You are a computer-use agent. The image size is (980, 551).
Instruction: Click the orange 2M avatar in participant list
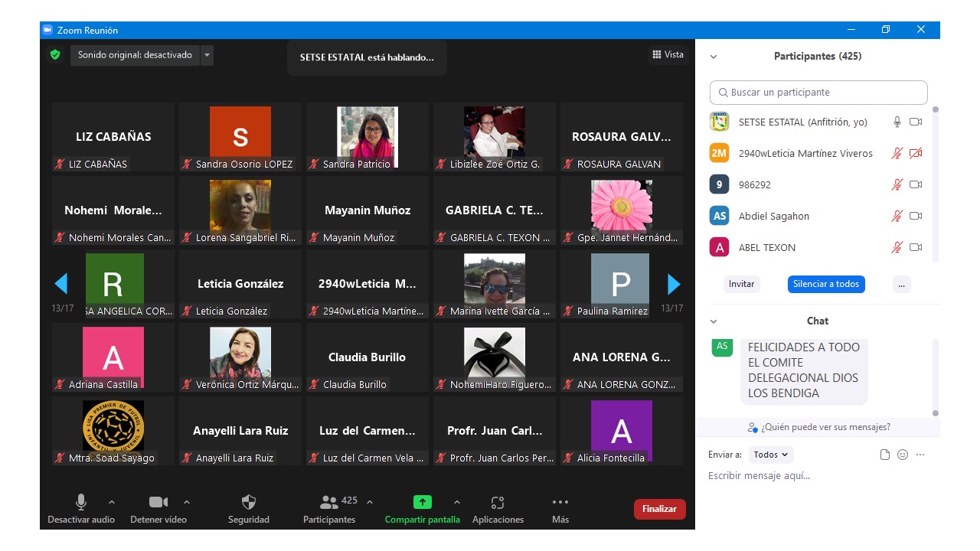pos(719,153)
